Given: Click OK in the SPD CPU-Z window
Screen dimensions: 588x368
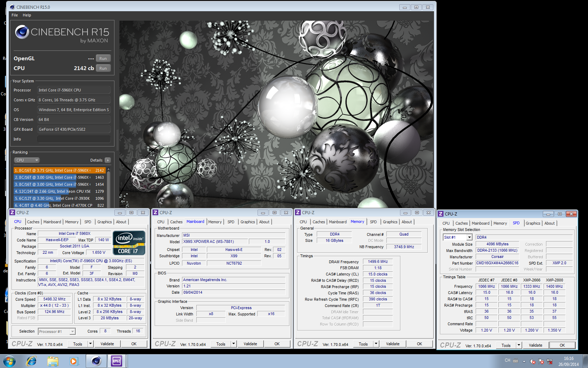Looking at the screenshot, I should (562, 345).
